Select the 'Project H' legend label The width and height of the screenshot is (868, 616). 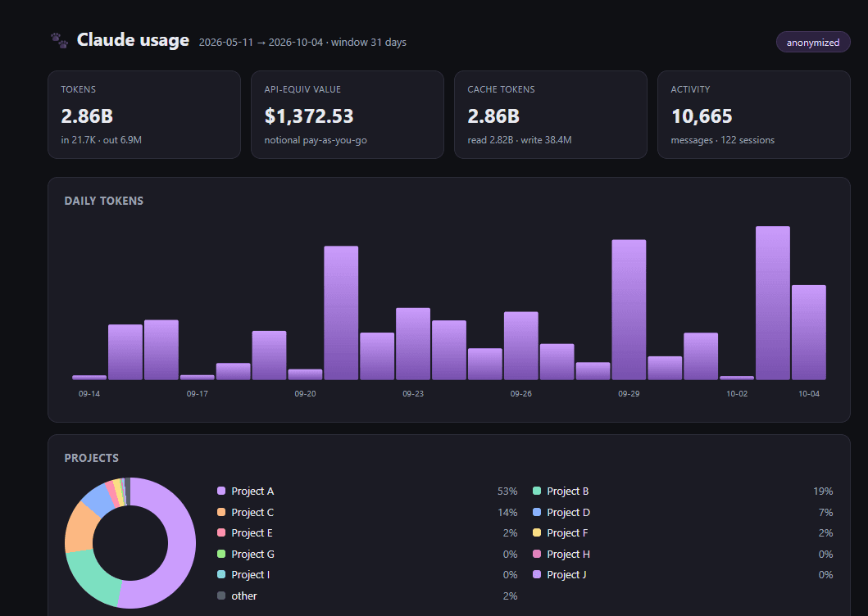click(569, 554)
